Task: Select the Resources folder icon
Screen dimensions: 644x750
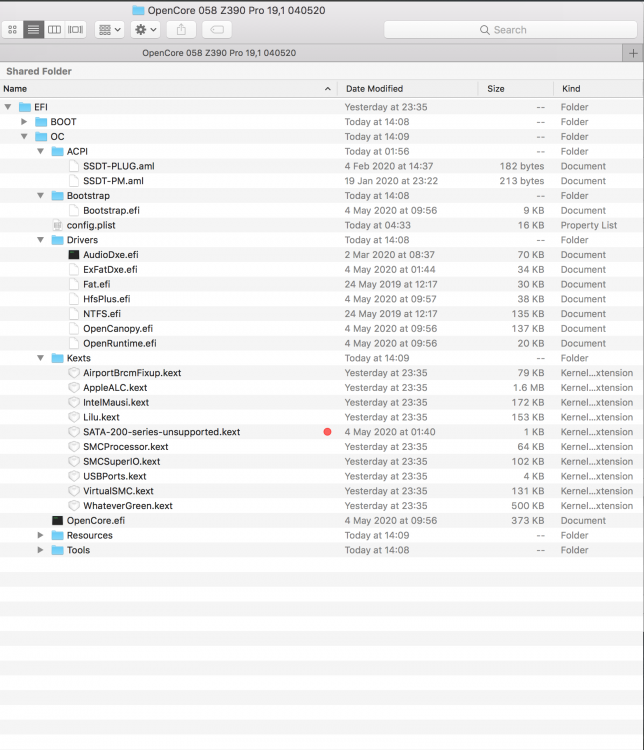Action: point(57,535)
